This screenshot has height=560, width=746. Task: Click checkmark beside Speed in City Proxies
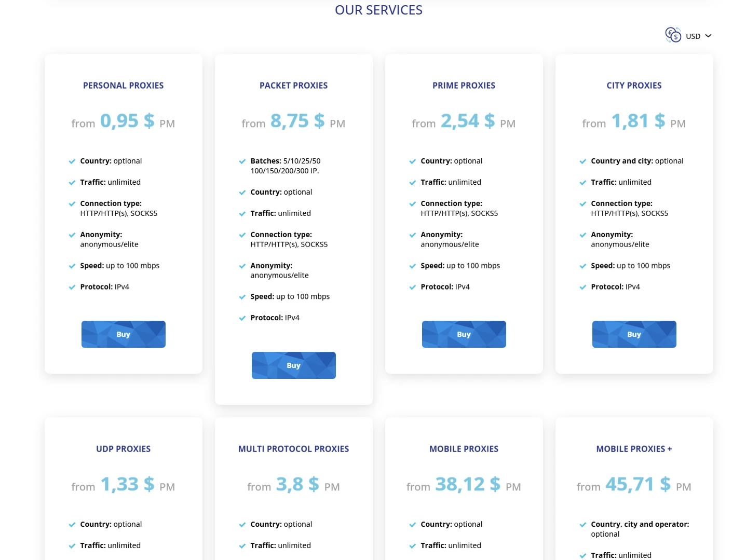(582, 266)
